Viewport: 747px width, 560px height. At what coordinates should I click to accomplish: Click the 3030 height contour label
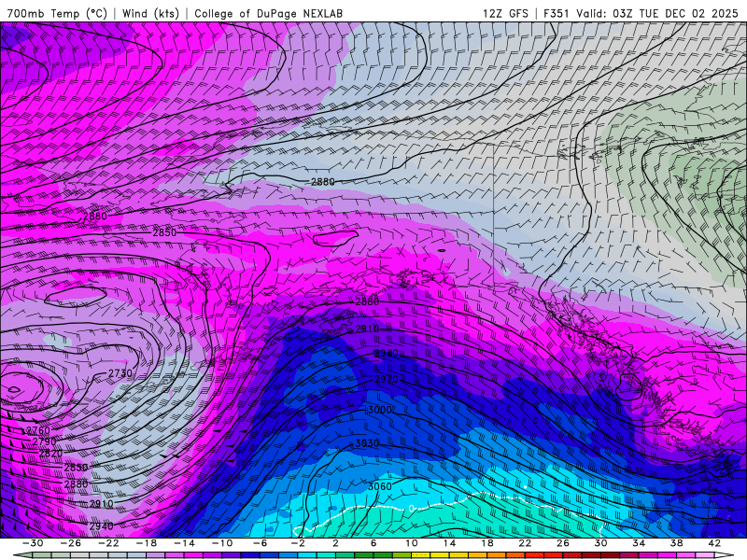(367, 443)
